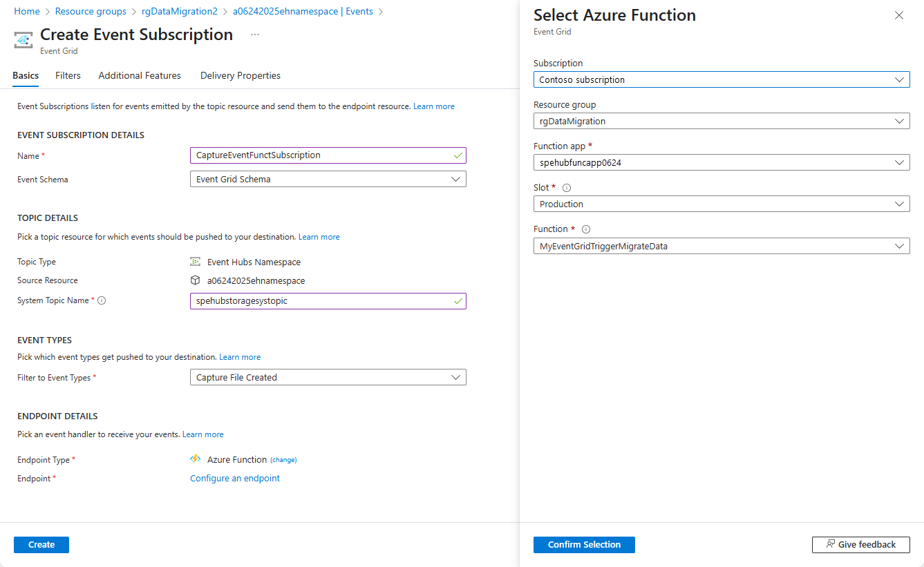Click the Give feedback button
Screen dimensions: 924x567
(x=860, y=545)
